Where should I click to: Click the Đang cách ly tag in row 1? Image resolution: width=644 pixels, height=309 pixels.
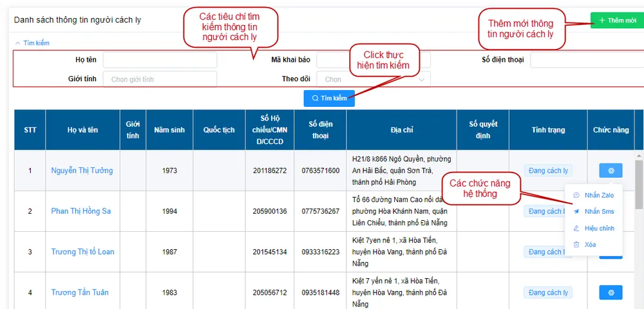click(547, 171)
